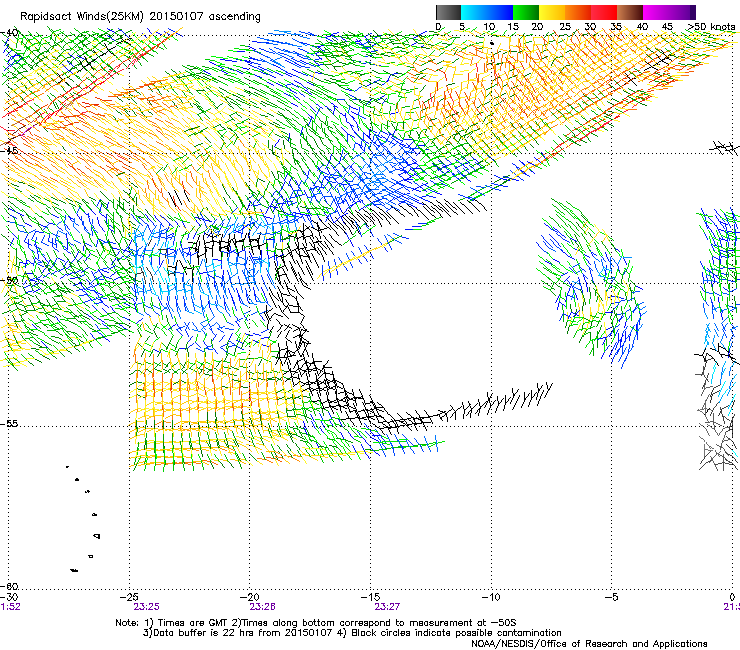Click the latitude axis label '-45'
The height and width of the screenshot is (650, 740).
[x=10, y=151]
